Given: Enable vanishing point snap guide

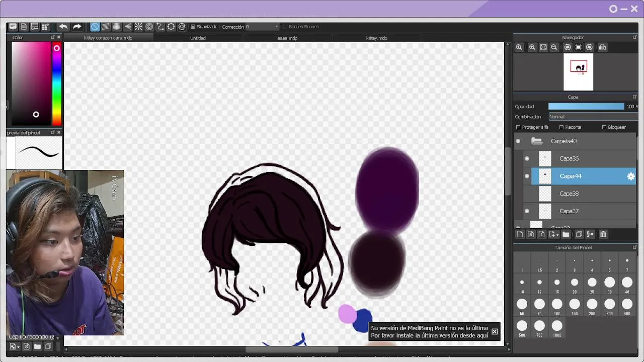Looking at the screenshot, I should pyautogui.click(x=127, y=27).
